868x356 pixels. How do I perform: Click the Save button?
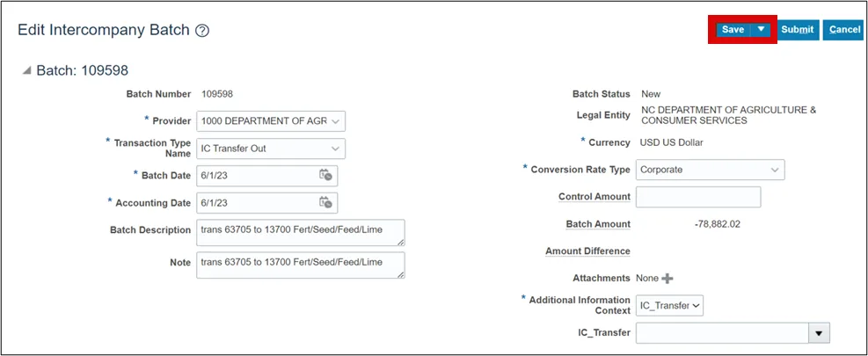(x=733, y=29)
